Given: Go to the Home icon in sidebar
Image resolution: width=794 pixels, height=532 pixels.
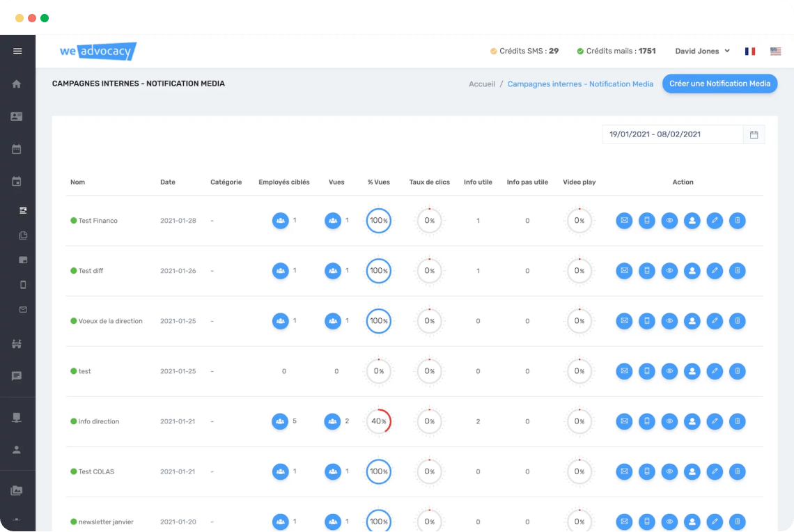Looking at the screenshot, I should click(17, 84).
